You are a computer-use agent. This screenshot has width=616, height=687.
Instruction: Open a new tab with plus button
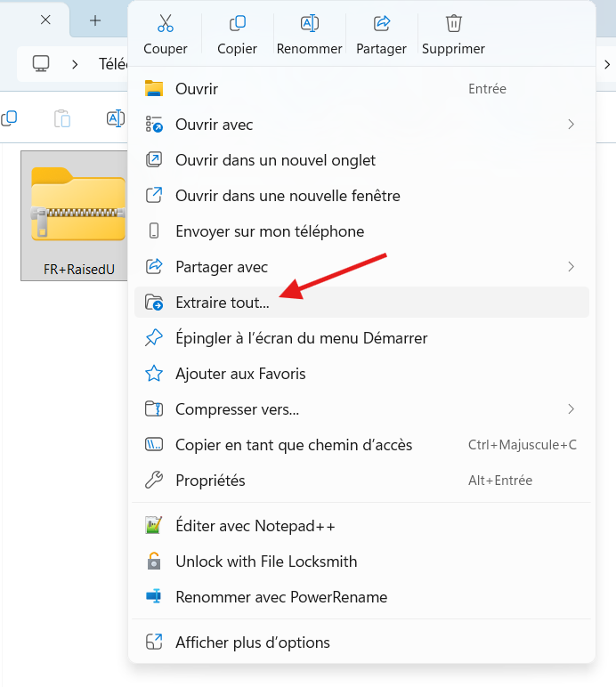(x=95, y=20)
